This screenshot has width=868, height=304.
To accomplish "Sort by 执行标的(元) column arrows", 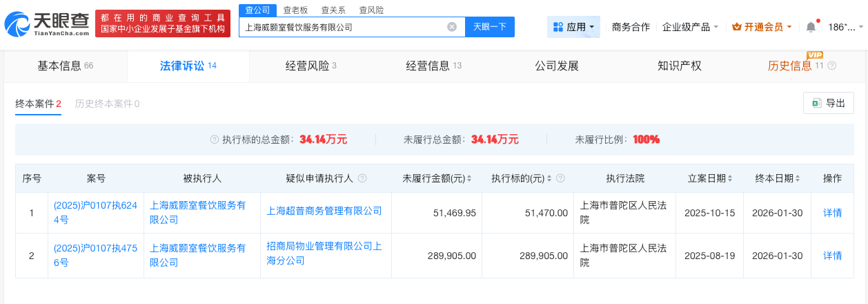I will [549, 178].
